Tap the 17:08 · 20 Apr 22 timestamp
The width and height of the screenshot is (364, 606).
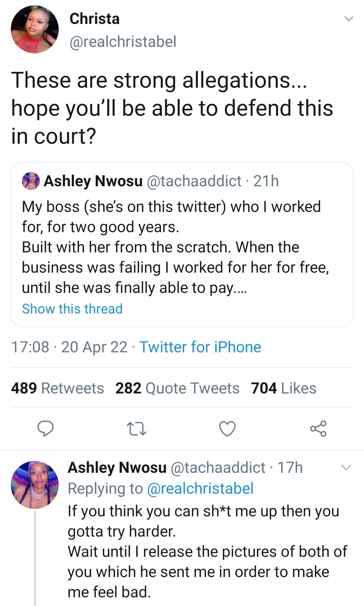coord(69,347)
